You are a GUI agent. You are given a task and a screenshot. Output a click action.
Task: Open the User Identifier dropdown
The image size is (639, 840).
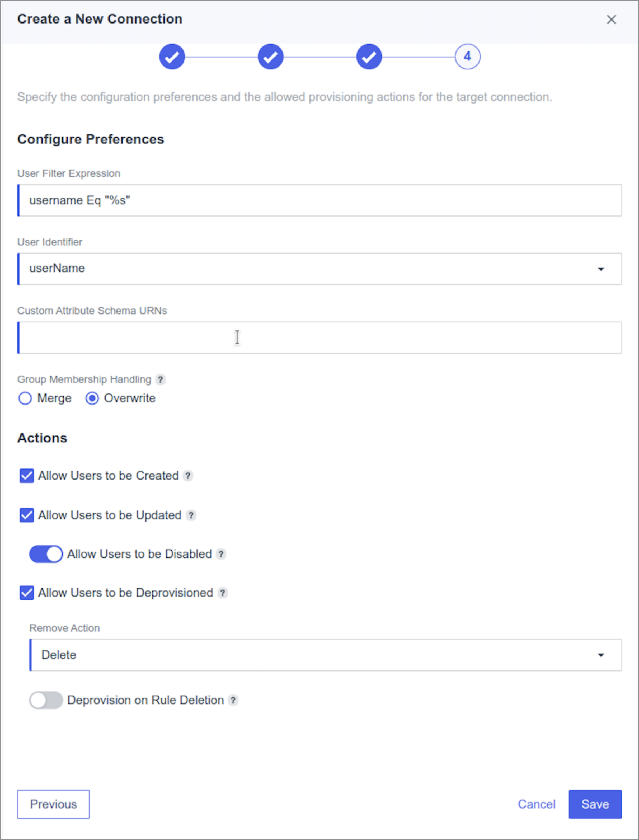point(319,269)
